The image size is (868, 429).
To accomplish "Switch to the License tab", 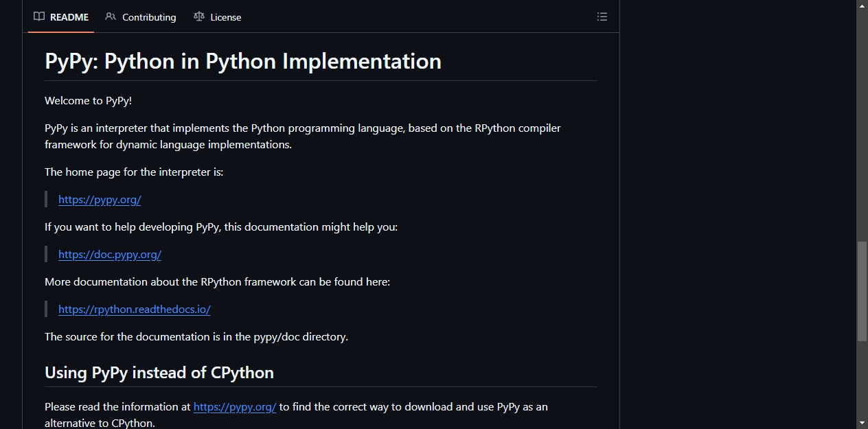I will [218, 17].
